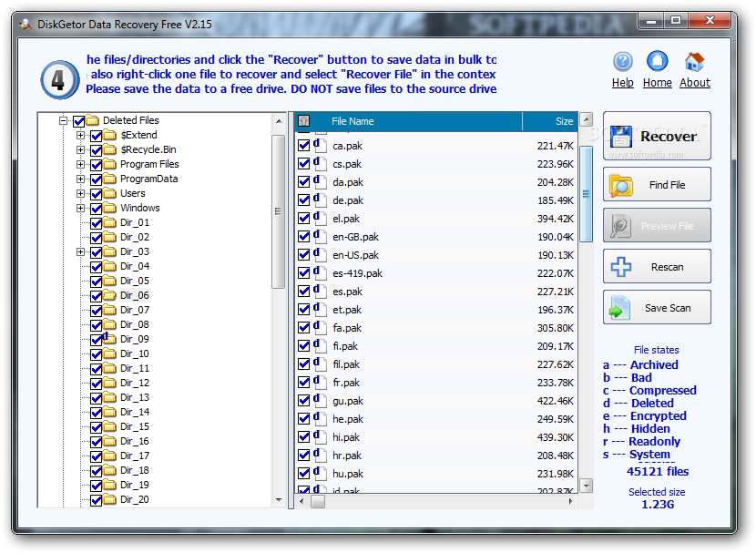The height and width of the screenshot is (553, 756).
Task: Select the Dir_12 tree item
Action: pyautogui.click(x=135, y=383)
